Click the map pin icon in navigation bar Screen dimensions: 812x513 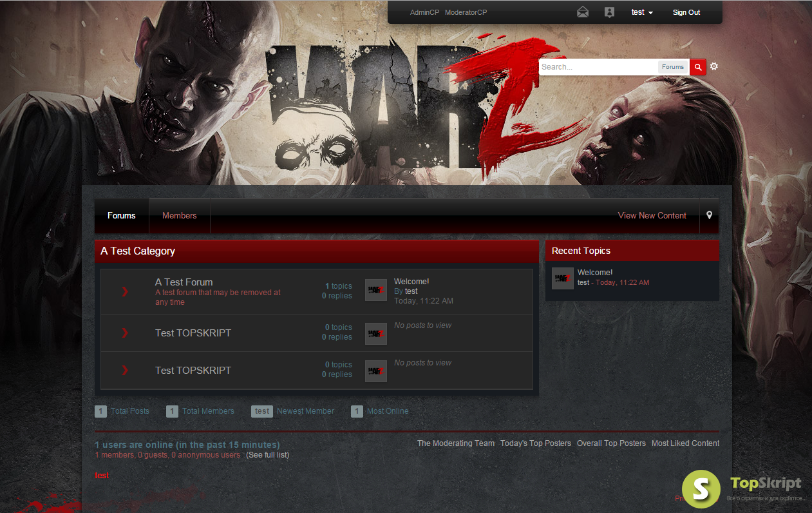click(709, 215)
